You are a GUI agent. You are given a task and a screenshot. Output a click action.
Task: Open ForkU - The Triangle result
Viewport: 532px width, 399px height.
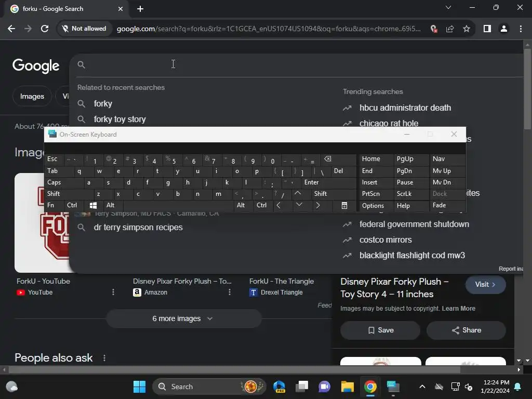pos(281,281)
